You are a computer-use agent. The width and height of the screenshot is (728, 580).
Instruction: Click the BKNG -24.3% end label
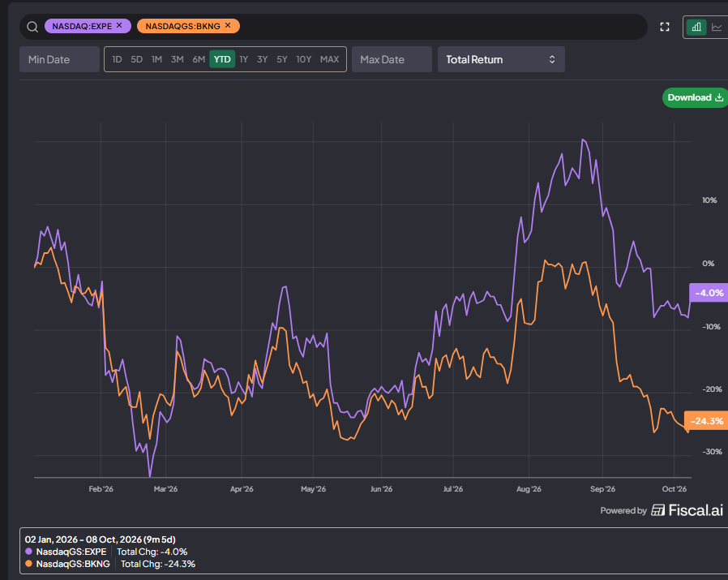pos(706,421)
